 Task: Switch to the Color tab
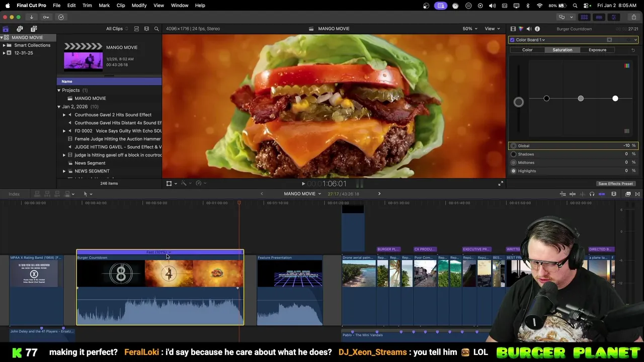pyautogui.click(x=527, y=50)
